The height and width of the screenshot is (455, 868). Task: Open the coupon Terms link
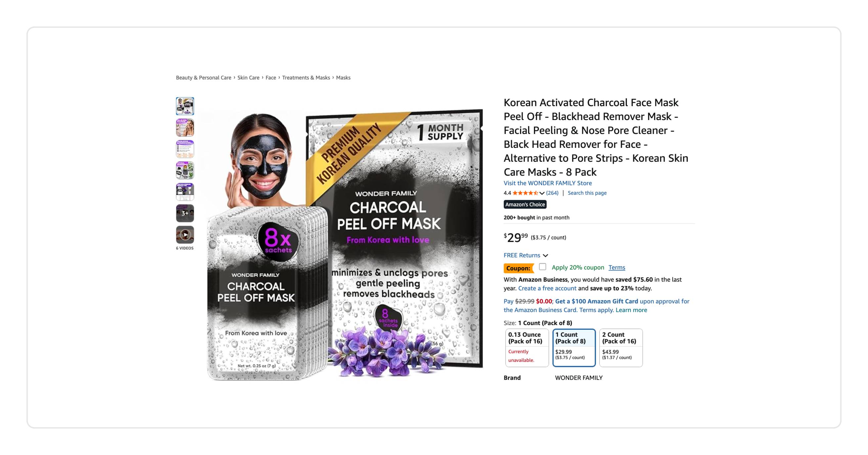coord(617,268)
